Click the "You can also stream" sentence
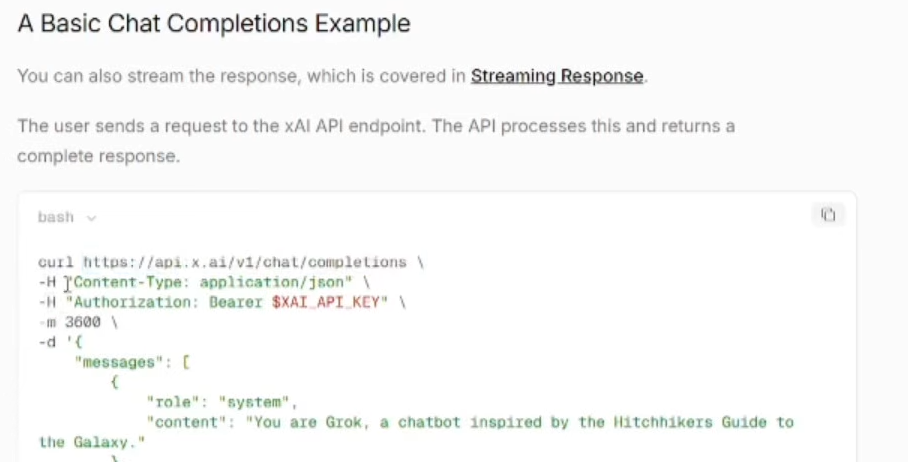This screenshot has height=462, width=908. 240,76
